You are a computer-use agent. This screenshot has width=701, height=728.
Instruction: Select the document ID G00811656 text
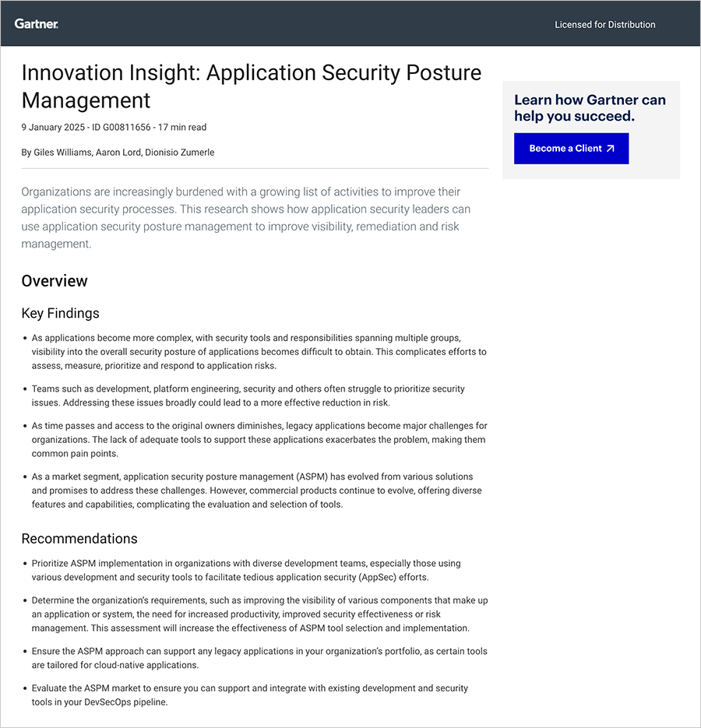point(119,127)
